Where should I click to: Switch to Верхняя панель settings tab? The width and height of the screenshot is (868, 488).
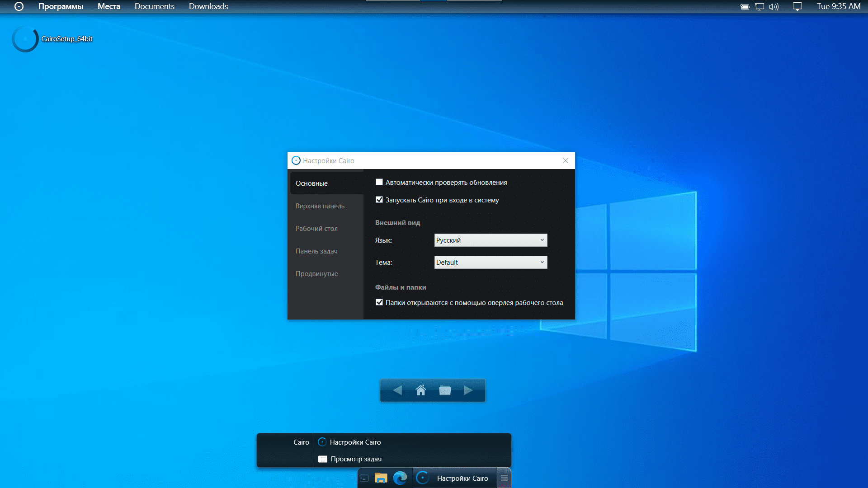(320, 206)
